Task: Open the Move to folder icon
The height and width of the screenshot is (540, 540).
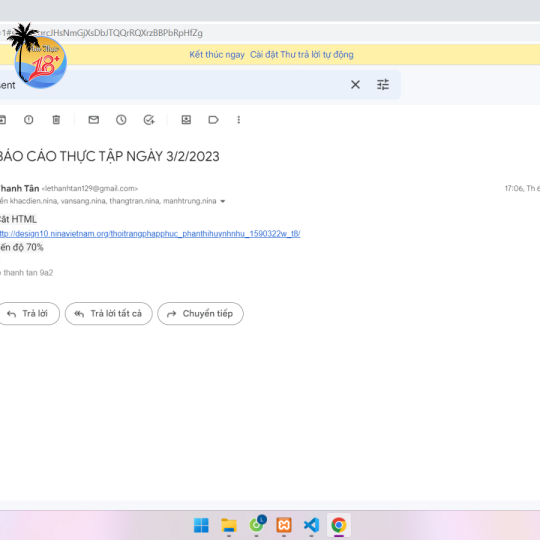Action: 186,120
